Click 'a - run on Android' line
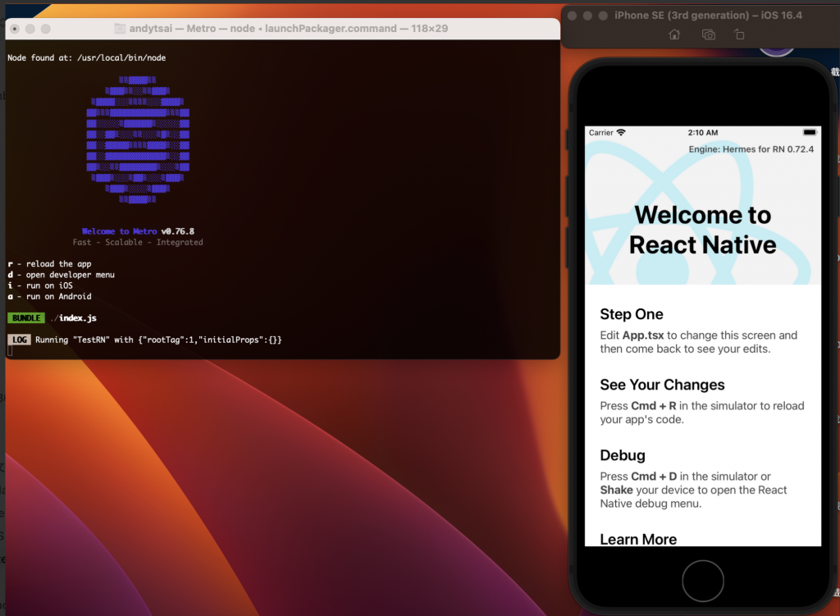The width and height of the screenshot is (840, 616). 49,296
